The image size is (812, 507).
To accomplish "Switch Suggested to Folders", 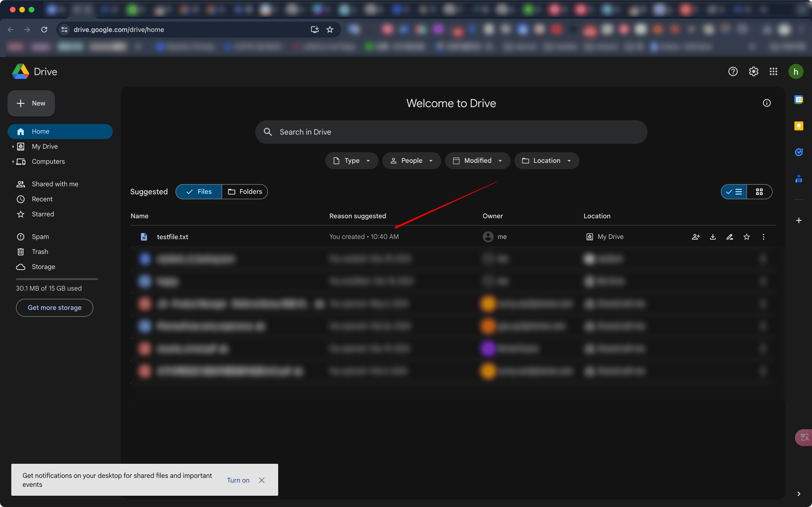I will 245,192.
